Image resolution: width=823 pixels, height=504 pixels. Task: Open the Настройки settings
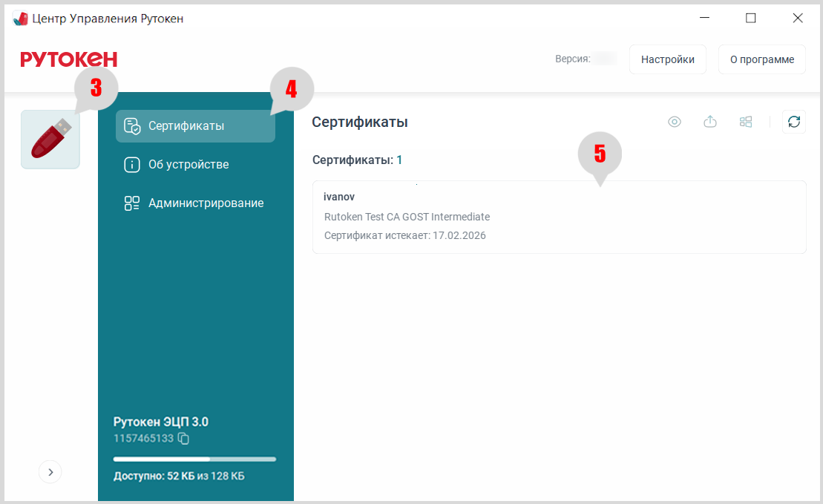click(667, 59)
